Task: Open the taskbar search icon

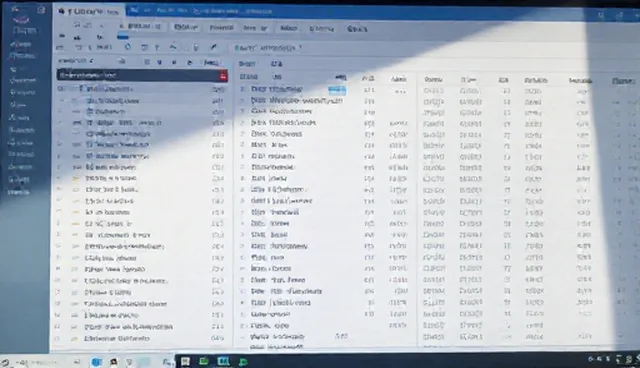Action: [x=5, y=362]
